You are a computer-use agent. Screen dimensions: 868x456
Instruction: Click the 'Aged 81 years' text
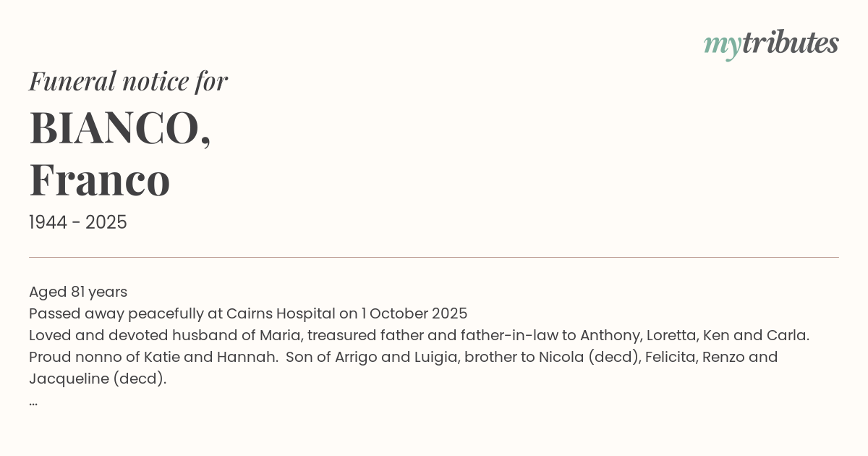coord(78,292)
